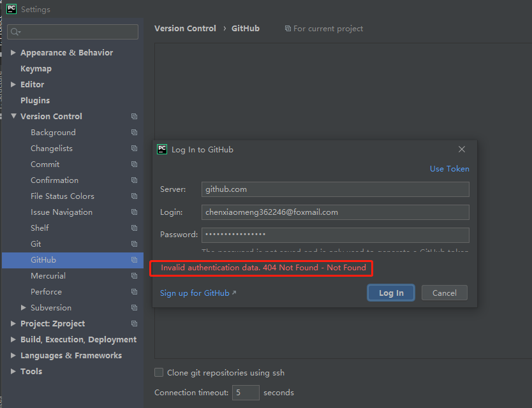The image size is (532, 408).
Task: Expand Languages & Frameworks arrow
Action: pos(13,356)
